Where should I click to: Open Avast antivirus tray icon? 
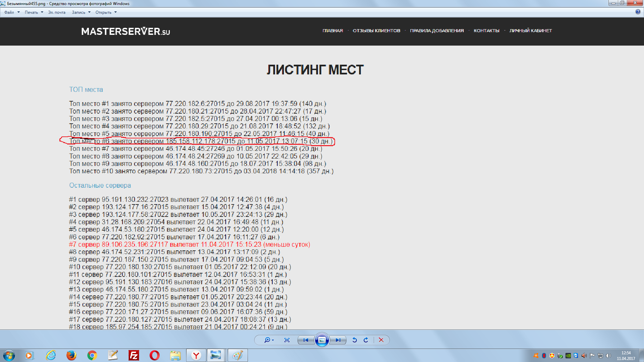pyautogui.click(x=536, y=356)
